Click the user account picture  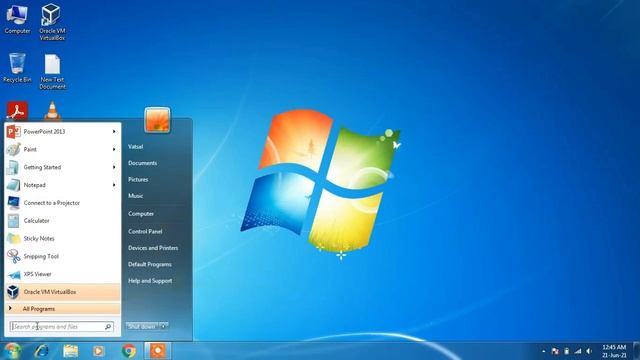pos(157,120)
